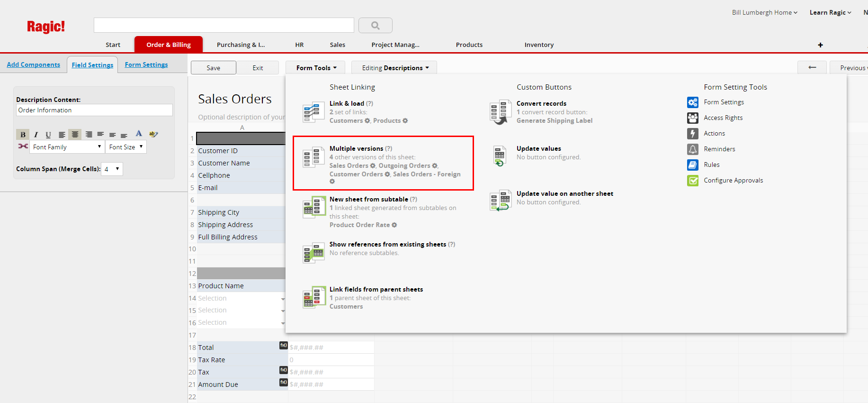Image resolution: width=868 pixels, height=403 pixels.
Task: Toggle bold formatting in description toolbar
Action: 23,135
